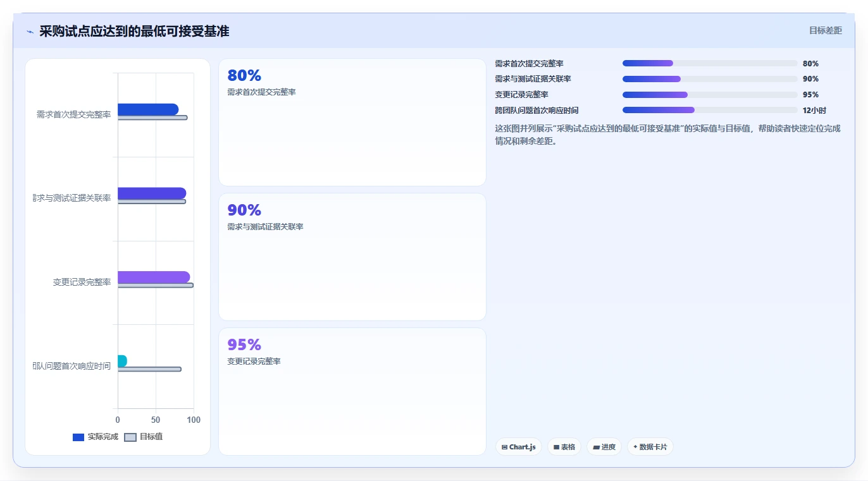Click the 跨团队问题首次响应时间 progress bar
This screenshot has height=481, width=868.
tap(710, 110)
